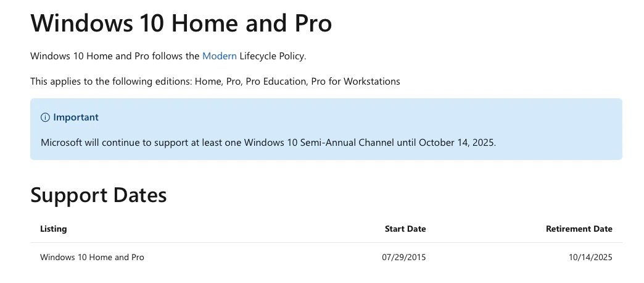The height and width of the screenshot is (283, 644).
Task: Click the info icon beside Important
Action: pyautogui.click(x=45, y=117)
